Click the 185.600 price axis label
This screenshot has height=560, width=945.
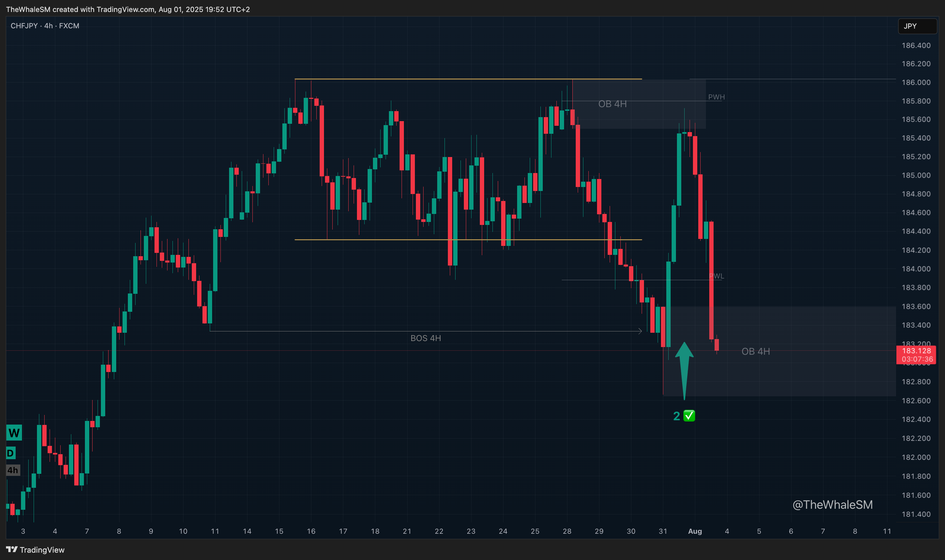(916, 119)
